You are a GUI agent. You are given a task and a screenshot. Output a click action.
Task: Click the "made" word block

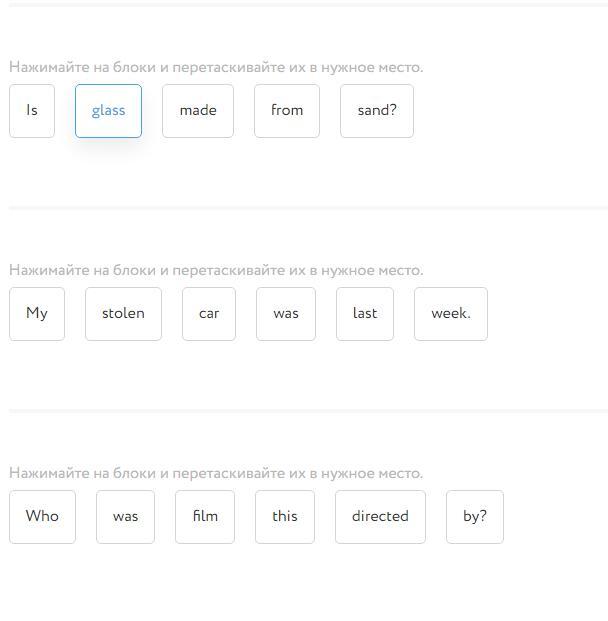198,111
